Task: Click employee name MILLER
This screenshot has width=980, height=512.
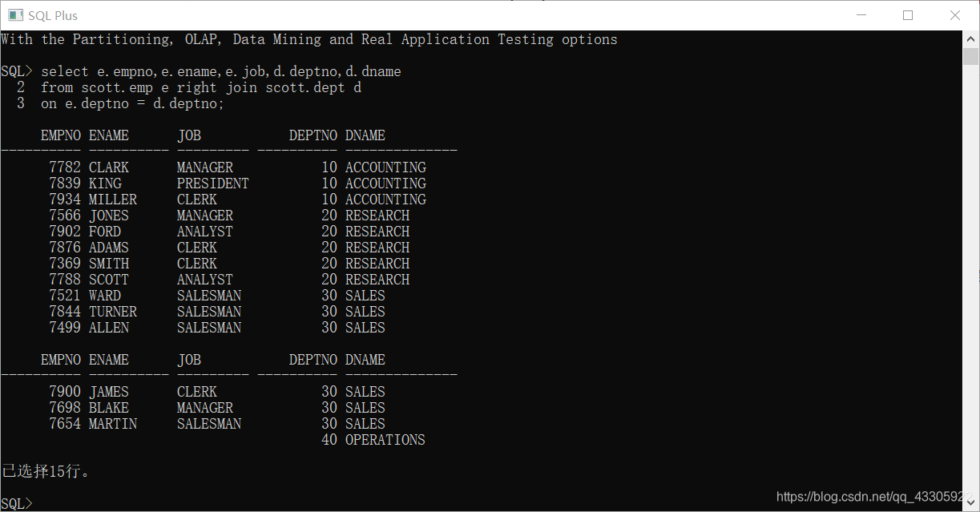Action: point(113,200)
